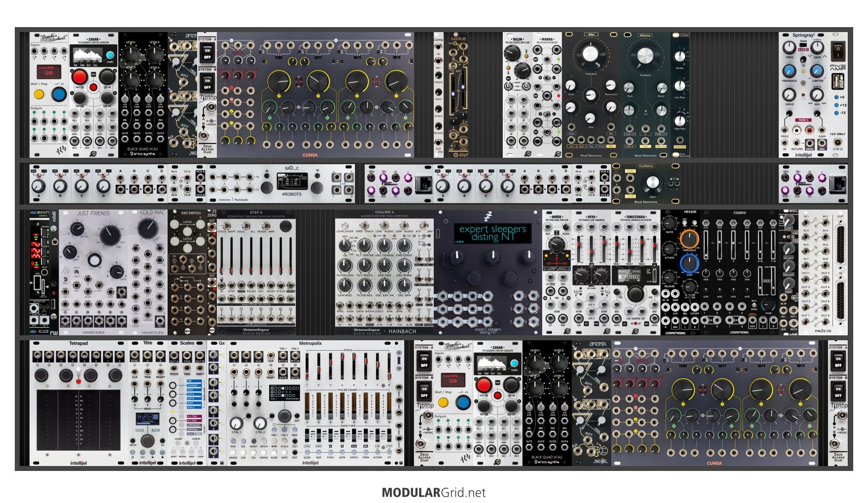Click the Altar Frequency knob

[x=590, y=54]
